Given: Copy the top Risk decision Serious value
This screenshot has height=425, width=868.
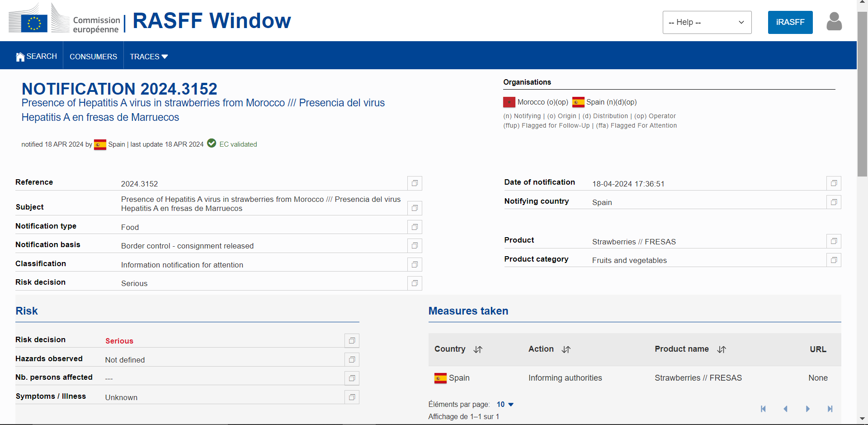Looking at the screenshot, I should pos(415,283).
